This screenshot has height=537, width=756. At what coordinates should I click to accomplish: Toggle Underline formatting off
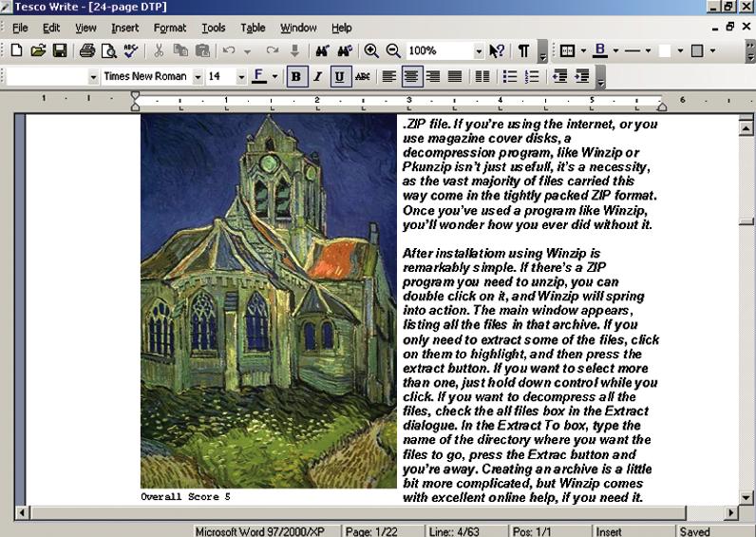click(340, 76)
